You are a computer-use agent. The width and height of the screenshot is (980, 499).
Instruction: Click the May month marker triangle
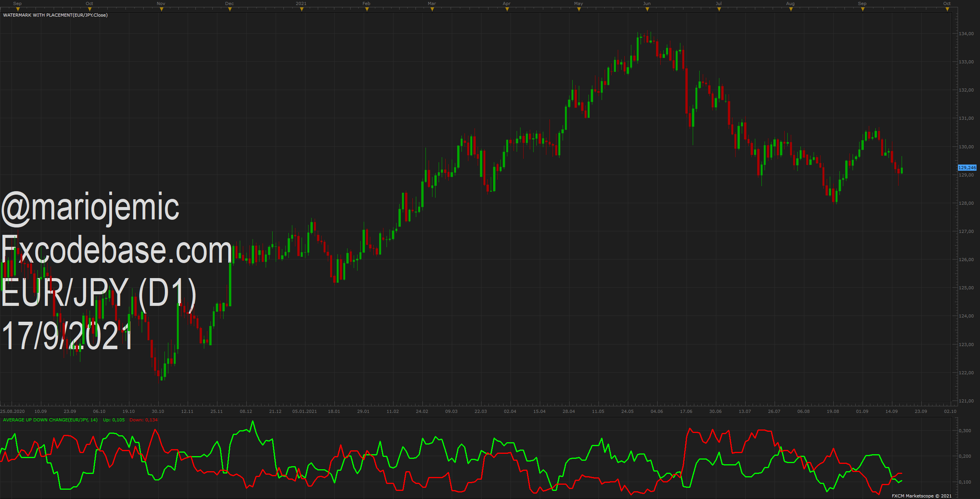pyautogui.click(x=579, y=9)
